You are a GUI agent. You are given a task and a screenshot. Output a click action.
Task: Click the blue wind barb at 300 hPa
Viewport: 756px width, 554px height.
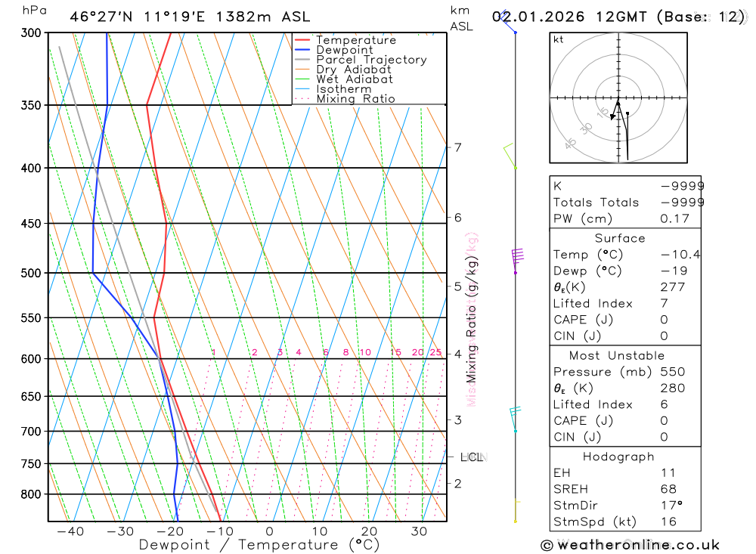(508, 21)
